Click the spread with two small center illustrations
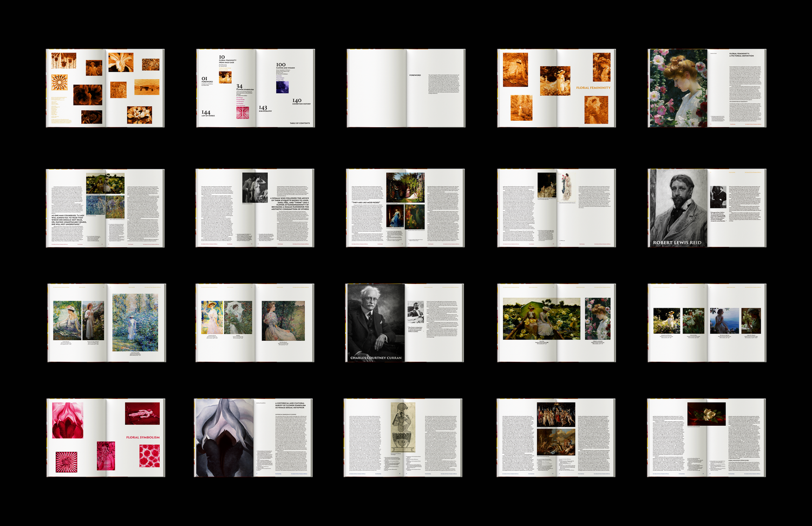The image size is (812, 526). coord(556,208)
